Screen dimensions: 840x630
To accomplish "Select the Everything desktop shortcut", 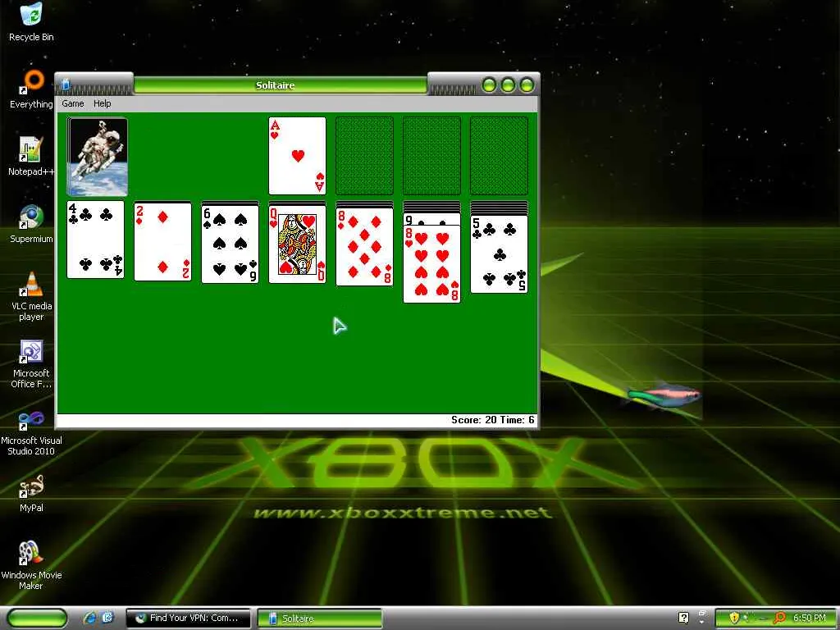I will click(31, 89).
